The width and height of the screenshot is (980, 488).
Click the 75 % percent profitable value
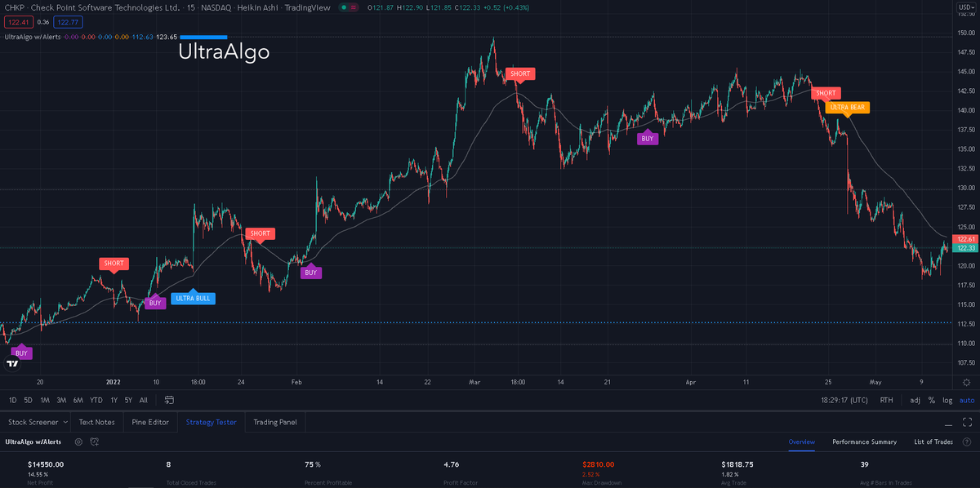click(312, 464)
